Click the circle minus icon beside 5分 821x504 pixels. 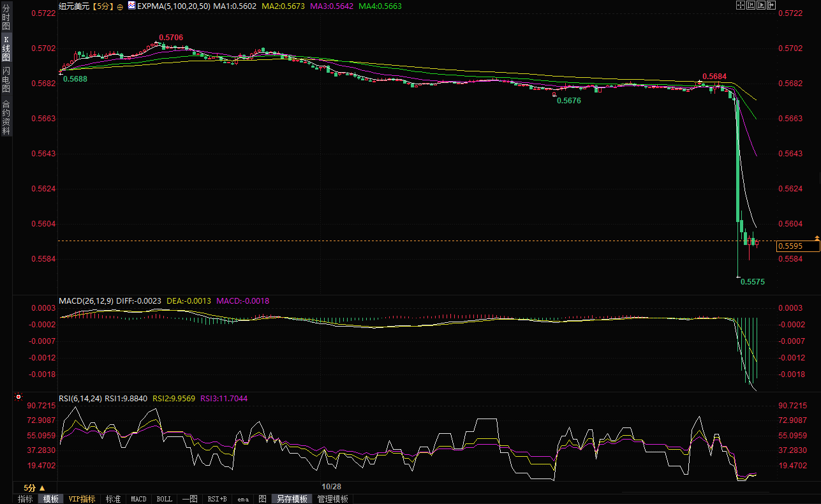tap(120, 6)
